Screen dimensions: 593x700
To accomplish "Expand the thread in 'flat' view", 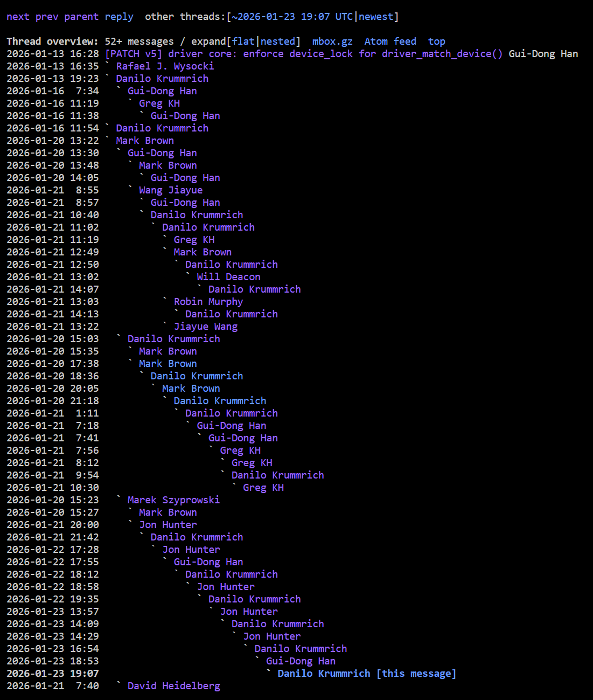I will 243,41.
